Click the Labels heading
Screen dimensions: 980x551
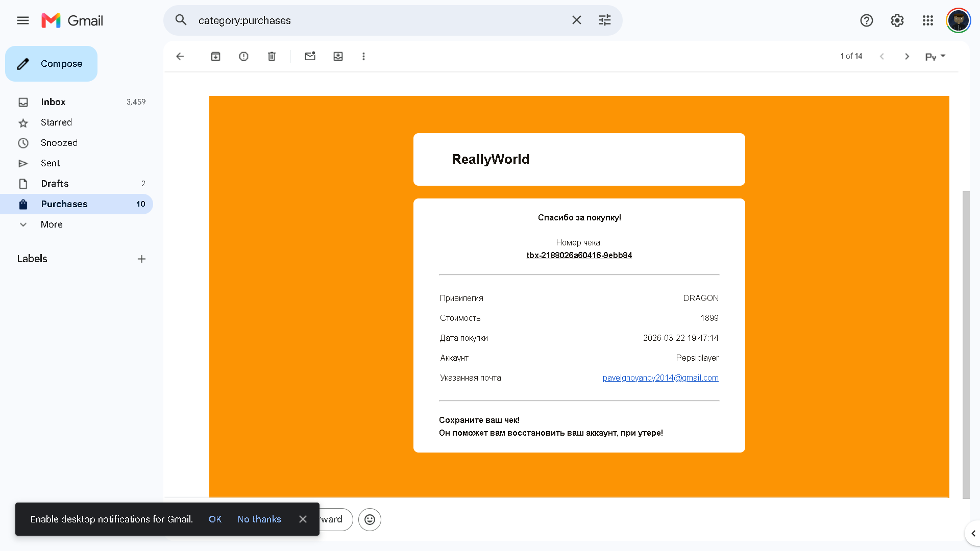(32, 259)
